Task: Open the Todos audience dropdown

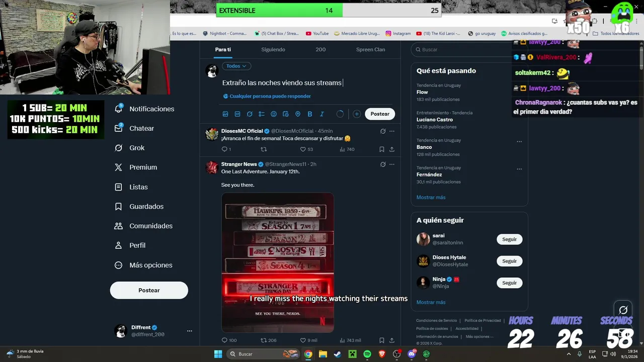Action: [x=236, y=66]
